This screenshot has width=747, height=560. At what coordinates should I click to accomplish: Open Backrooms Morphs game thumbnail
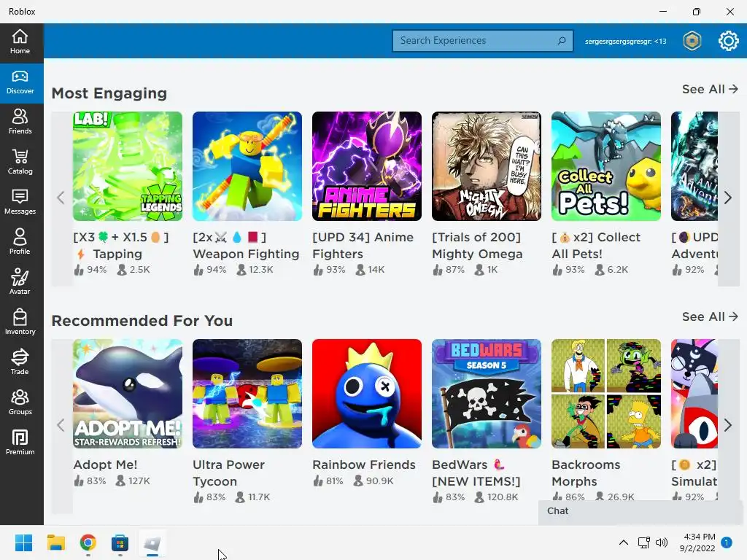(x=606, y=394)
